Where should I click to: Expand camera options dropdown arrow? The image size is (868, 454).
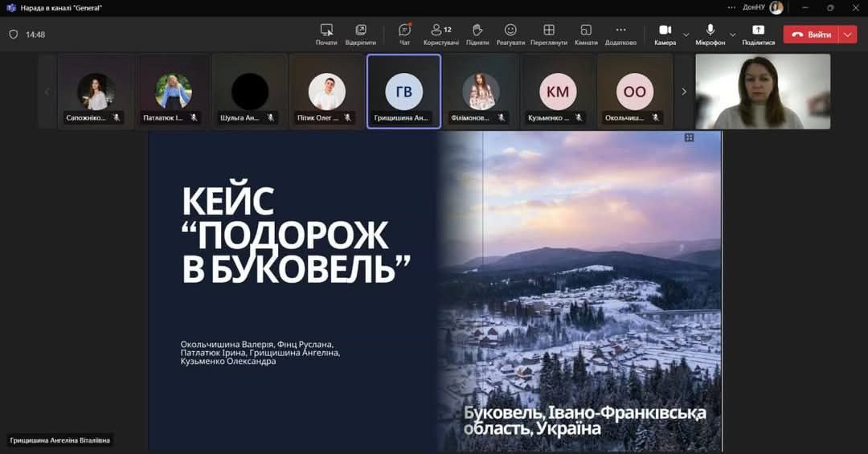point(686,35)
